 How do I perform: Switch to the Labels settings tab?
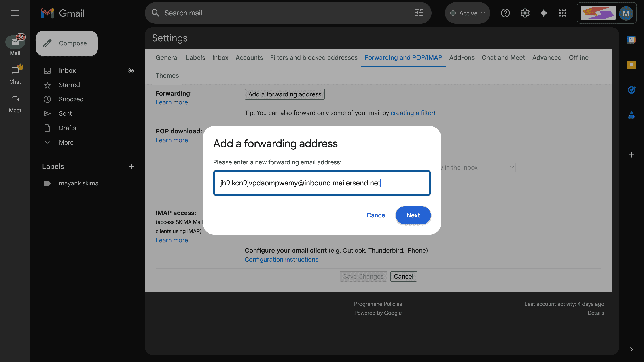[195, 57]
